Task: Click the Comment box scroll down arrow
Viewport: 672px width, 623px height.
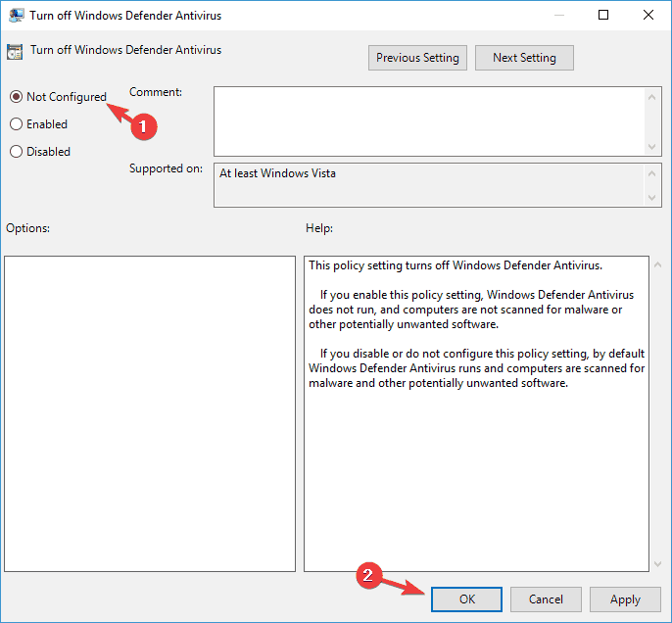Action: click(651, 147)
